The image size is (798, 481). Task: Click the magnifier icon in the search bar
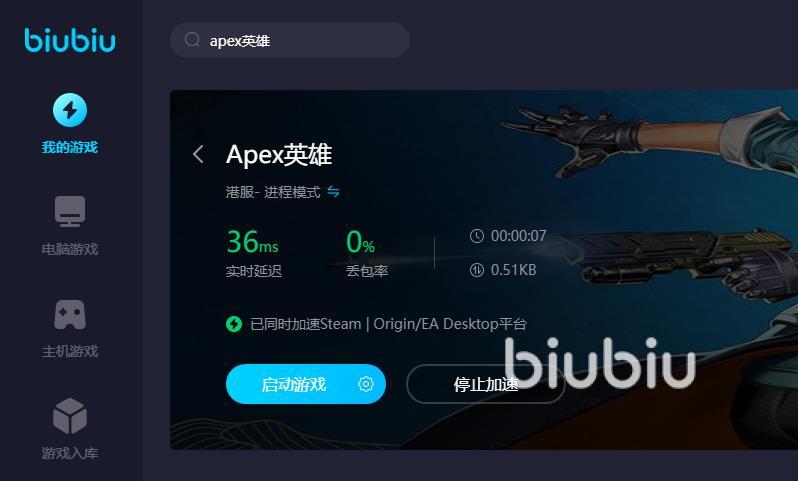pyautogui.click(x=192, y=40)
